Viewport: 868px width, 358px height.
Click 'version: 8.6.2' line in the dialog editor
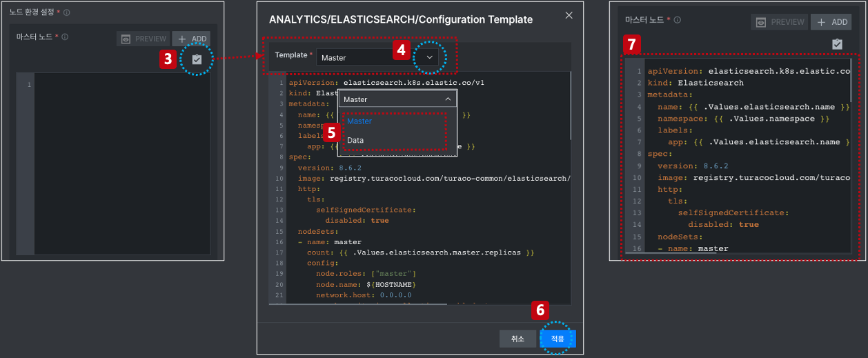pos(330,167)
